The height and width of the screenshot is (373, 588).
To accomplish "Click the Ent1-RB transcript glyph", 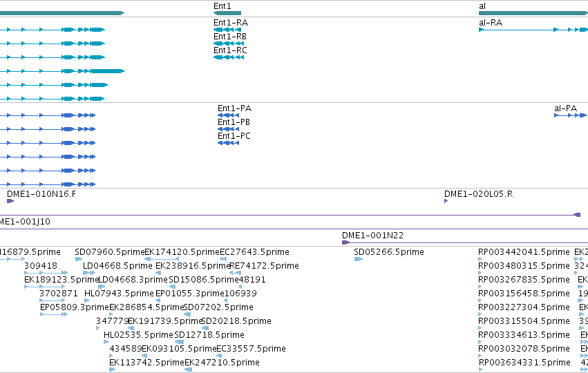I will tap(229, 44).
